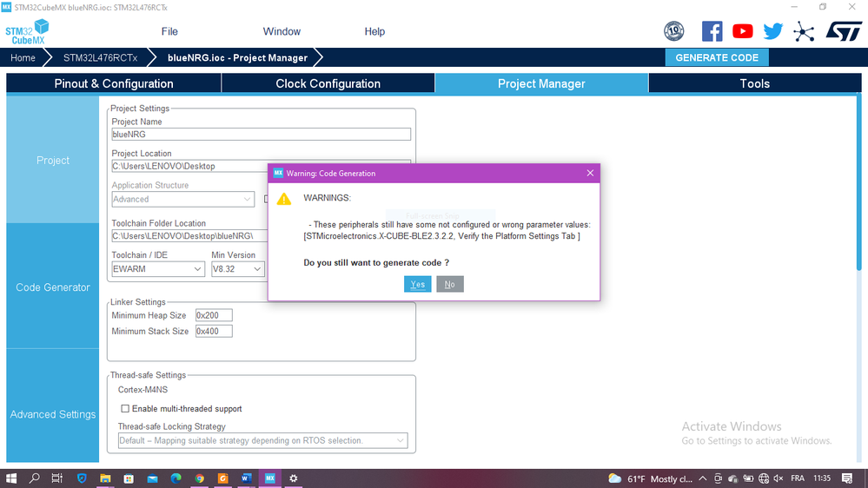Switch to the Tools tab

pos(755,83)
